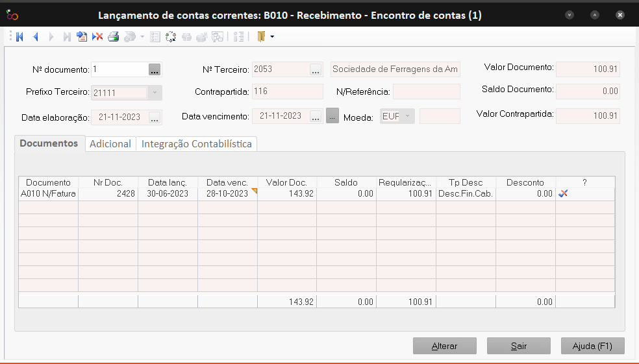Open the Nº documento lookup button
This screenshot has height=364, width=639.
pos(155,69)
